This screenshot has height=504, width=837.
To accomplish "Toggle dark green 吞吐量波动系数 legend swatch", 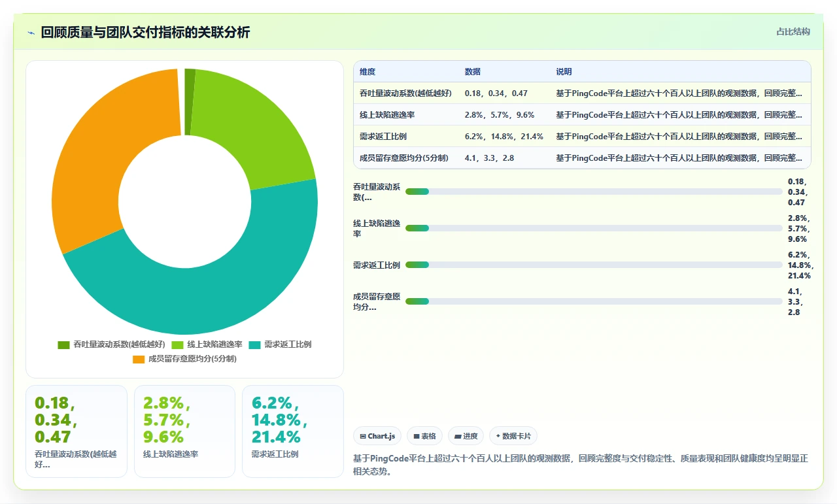I will tap(63, 344).
